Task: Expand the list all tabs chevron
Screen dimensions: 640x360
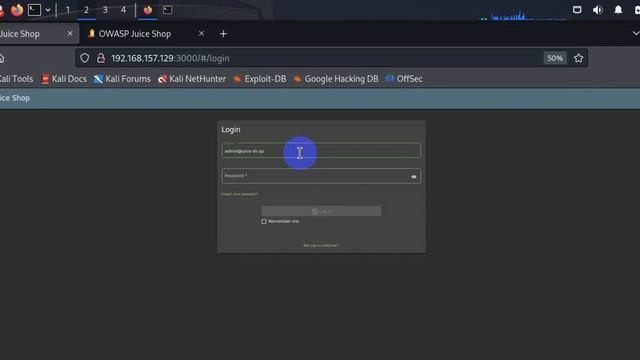Action: 635,33
